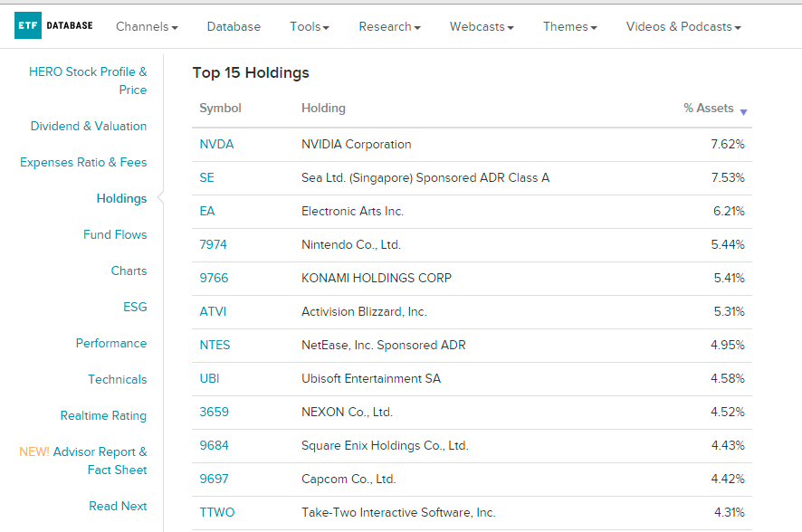Select Take-Two Interactive Software, Inc. text
Viewport: 802px width, 532px height.
pos(398,513)
